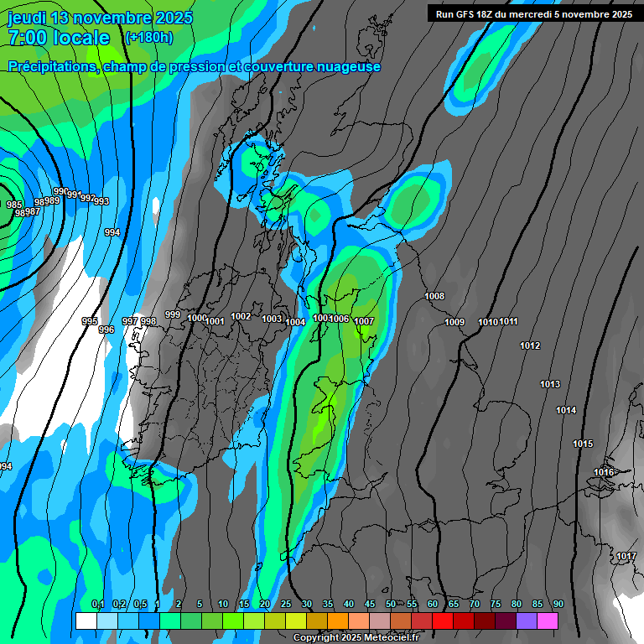Screen dimensions: 644x644
Task: Select the 1013 isobar pressure label
Action: (550, 384)
